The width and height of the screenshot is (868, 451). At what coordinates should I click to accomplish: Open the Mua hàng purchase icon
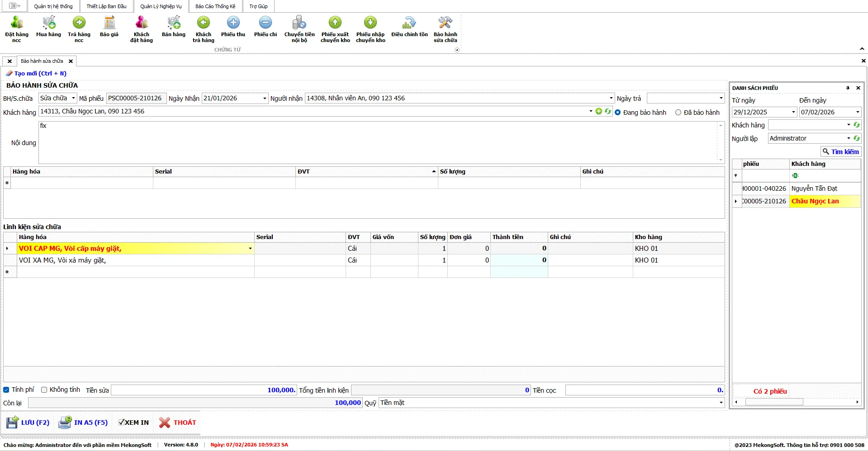pos(48,23)
